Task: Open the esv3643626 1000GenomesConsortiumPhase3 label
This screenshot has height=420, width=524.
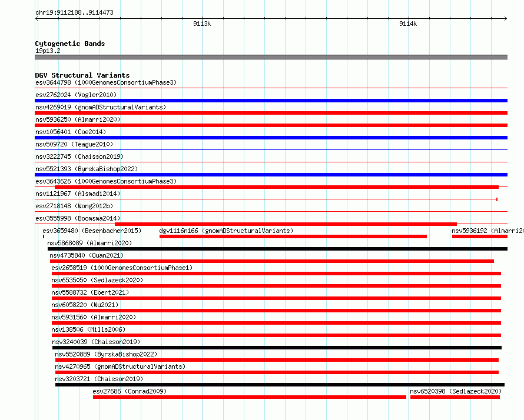Action: point(106,181)
